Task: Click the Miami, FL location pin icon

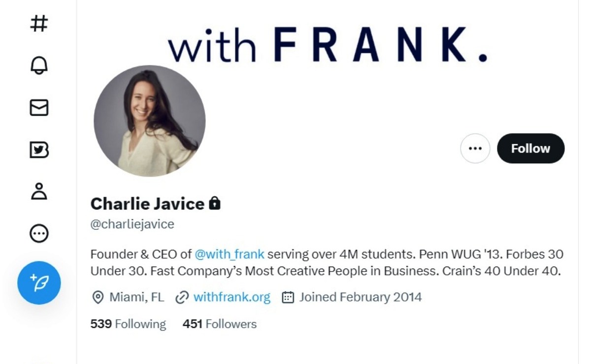Action: 98,297
